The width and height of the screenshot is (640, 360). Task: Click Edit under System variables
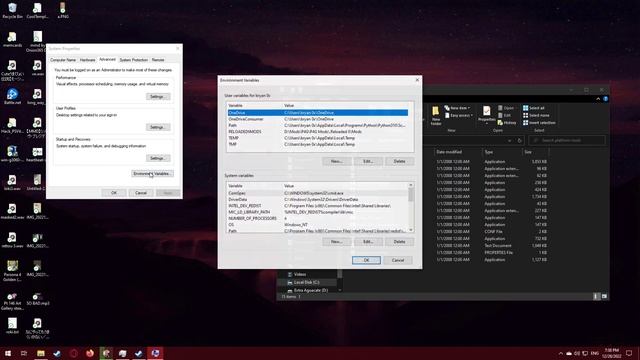coord(368,242)
